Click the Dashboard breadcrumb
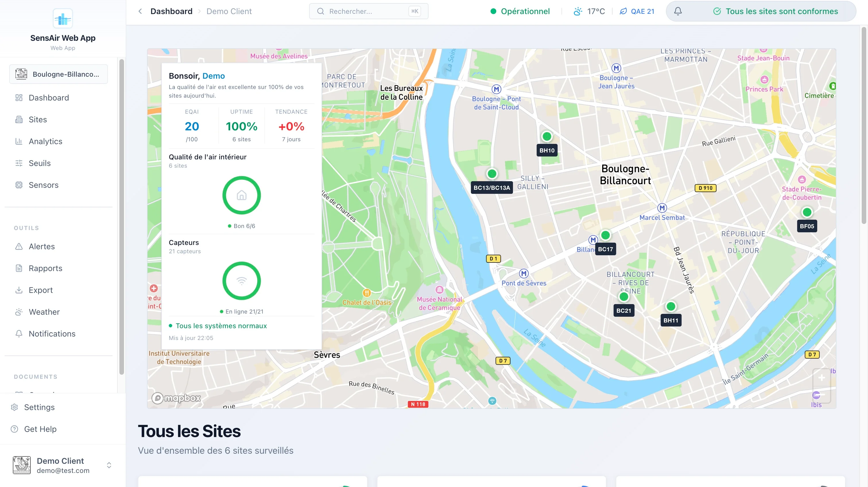This screenshot has height=487, width=868. (x=171, y=11)
